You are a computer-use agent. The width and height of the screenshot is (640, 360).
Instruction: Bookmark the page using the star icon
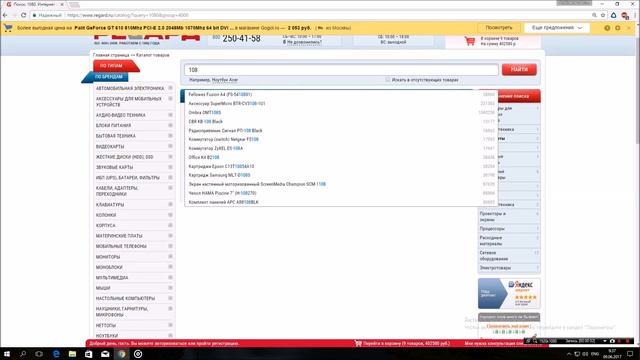click(x=603, y=15)
